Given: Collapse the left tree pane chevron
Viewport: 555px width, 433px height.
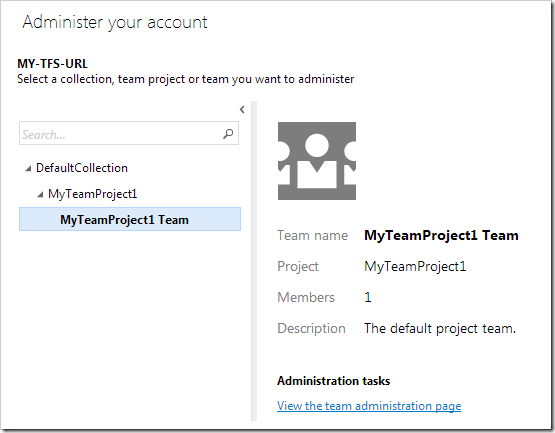Looking at the screenshot, I should coord(242,109).
